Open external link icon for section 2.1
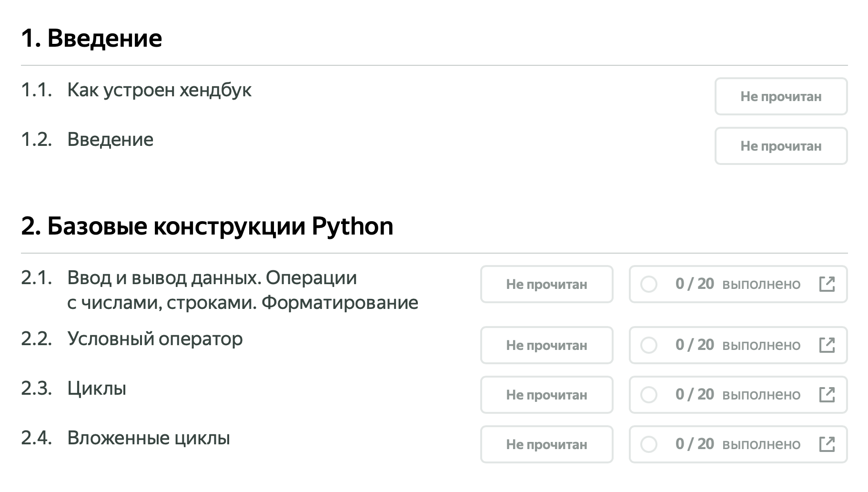 click(x=827, y=284)
